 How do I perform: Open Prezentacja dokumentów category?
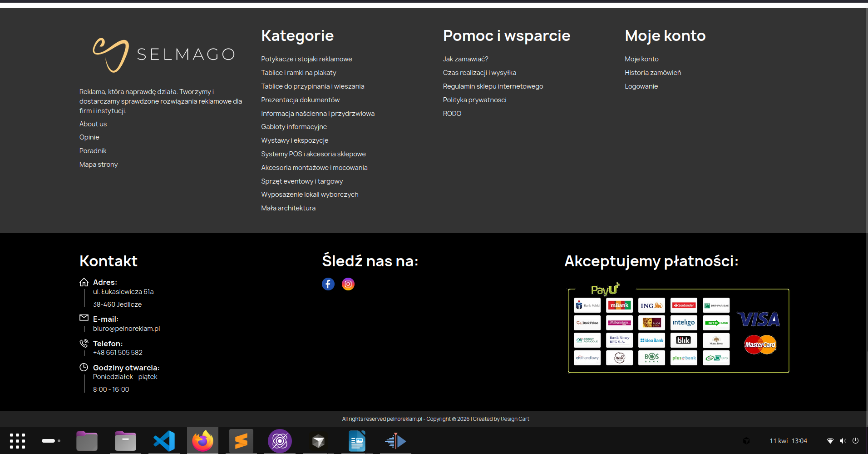click(300, 100)
